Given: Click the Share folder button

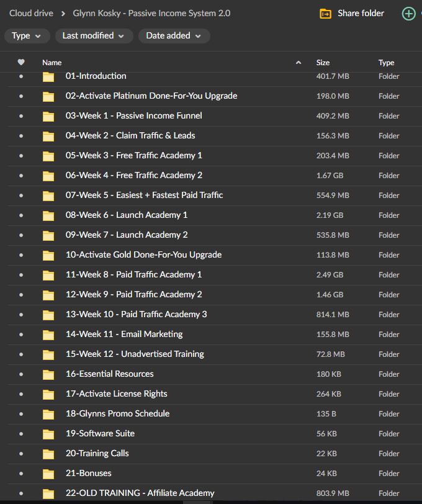Looking at the screenshot, I should click(360, 13).
